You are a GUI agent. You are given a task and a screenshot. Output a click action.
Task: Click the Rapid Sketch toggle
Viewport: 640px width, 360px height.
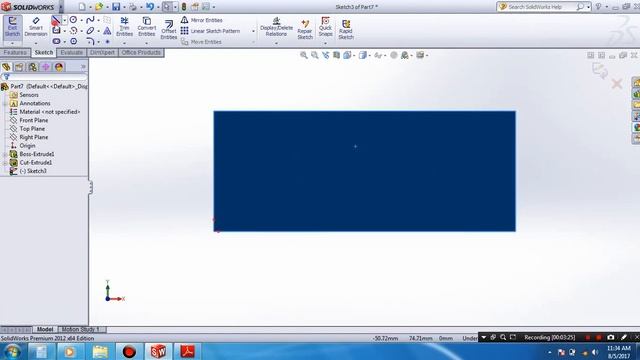[346, 29]
